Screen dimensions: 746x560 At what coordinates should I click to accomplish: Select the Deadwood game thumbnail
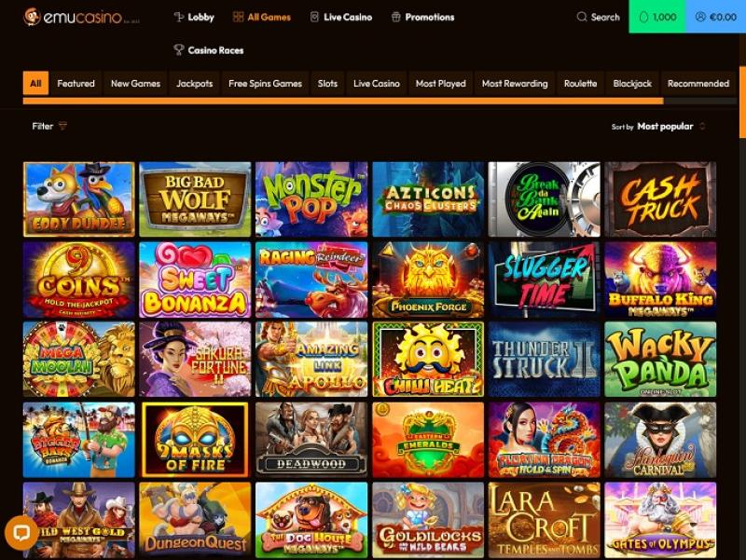click(x=311, y=440)
